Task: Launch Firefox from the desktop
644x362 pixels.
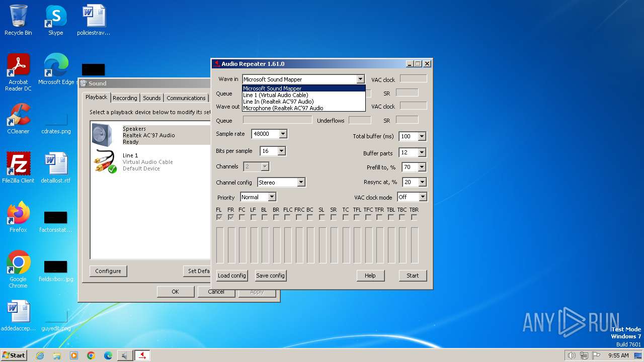Action: click(x=18, y=217)
